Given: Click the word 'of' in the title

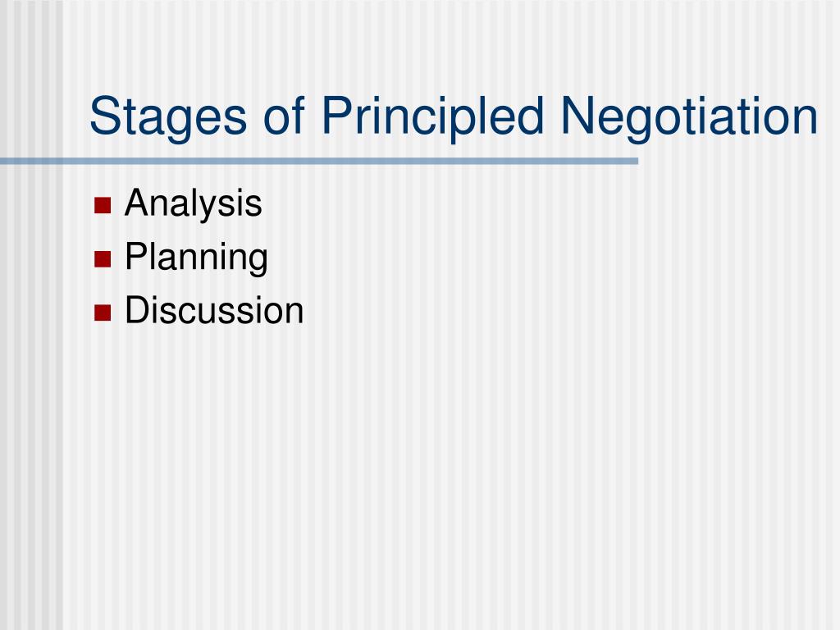Looking at the screenshot, I should (284, 116).
